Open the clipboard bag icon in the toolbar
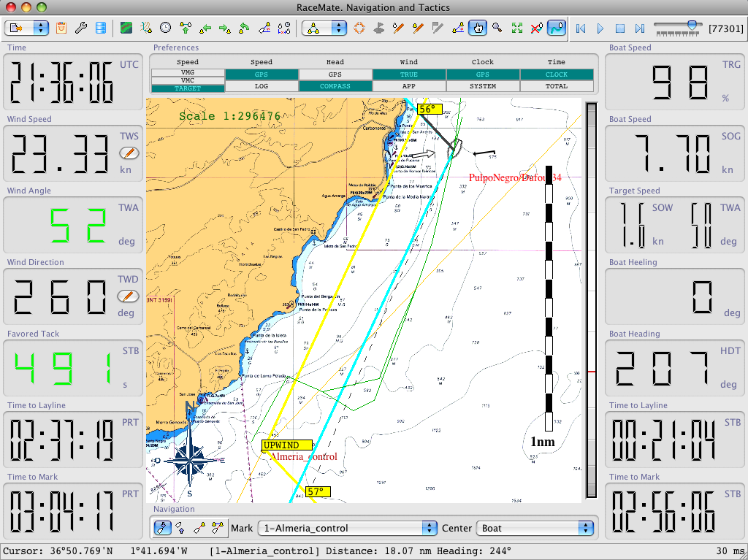Viewport: 748px width, 560px height. [x=61, y=28]
